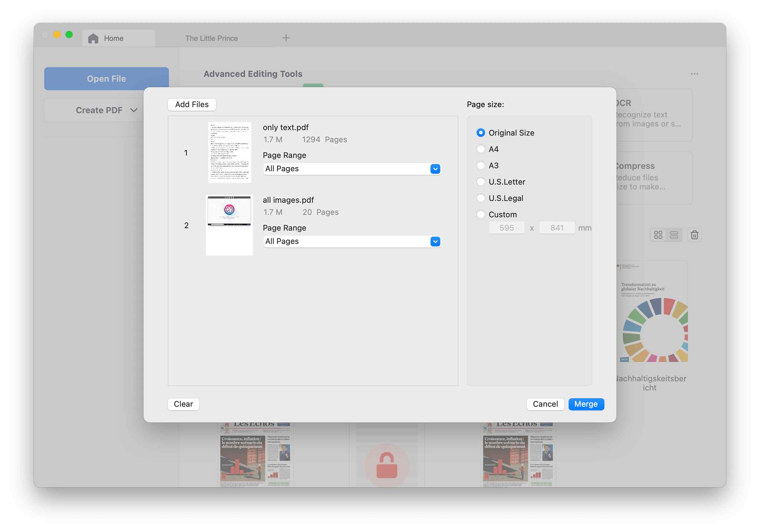760x532 pixels.
Task: Switch to The Little Prince tab
Action: tap(211, 38)
